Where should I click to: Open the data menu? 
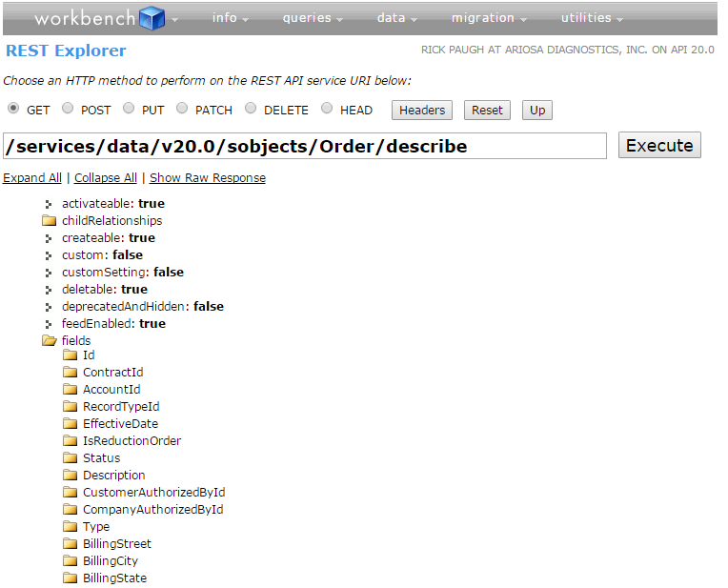click(x=397, y=18)
